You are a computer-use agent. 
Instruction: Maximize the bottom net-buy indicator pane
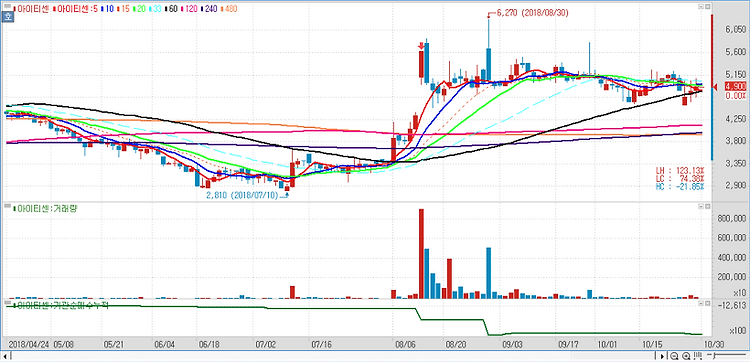pos(707,304)
